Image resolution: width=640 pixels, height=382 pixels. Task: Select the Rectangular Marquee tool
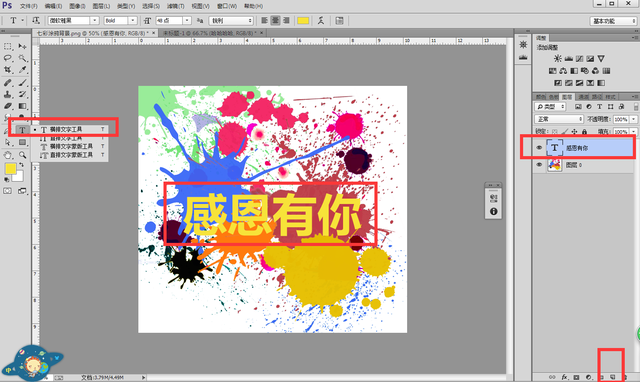coord(8,46)
